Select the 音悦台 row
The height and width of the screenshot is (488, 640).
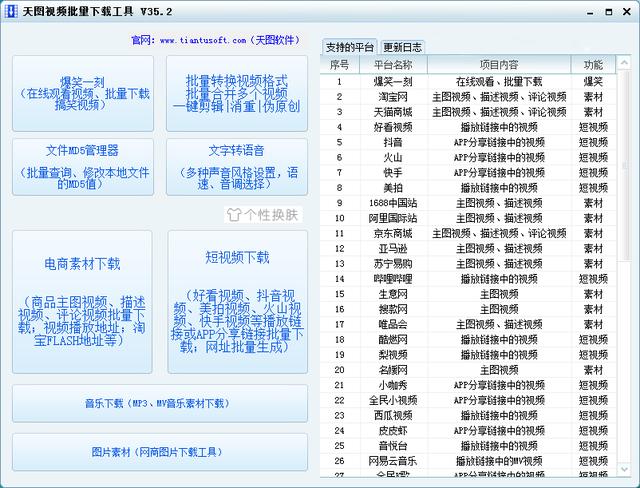468,446
